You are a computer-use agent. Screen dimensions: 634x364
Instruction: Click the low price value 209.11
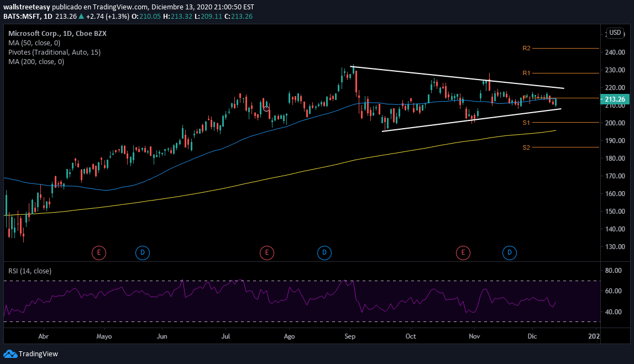pyautogui.click(x=212, y=17)
